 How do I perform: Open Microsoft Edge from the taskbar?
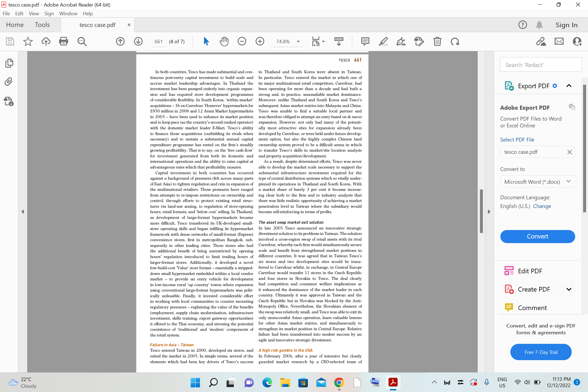267,382
